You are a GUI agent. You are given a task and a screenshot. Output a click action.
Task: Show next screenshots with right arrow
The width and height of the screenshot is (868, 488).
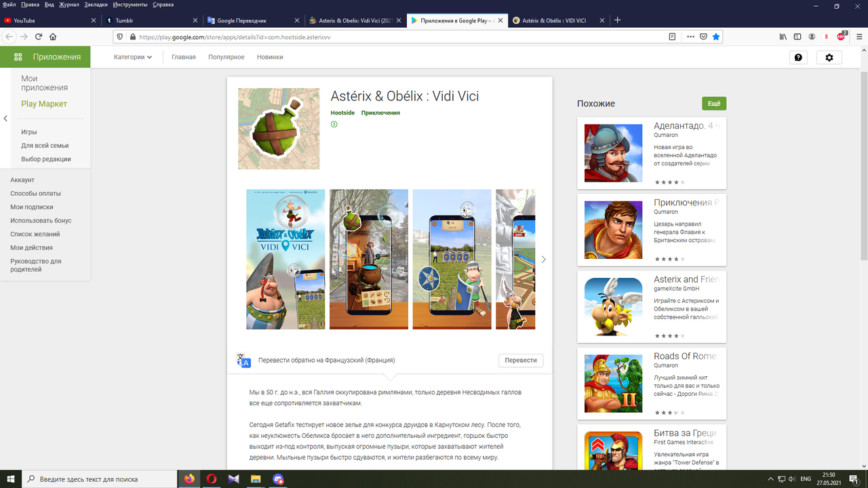pos(543,260)
